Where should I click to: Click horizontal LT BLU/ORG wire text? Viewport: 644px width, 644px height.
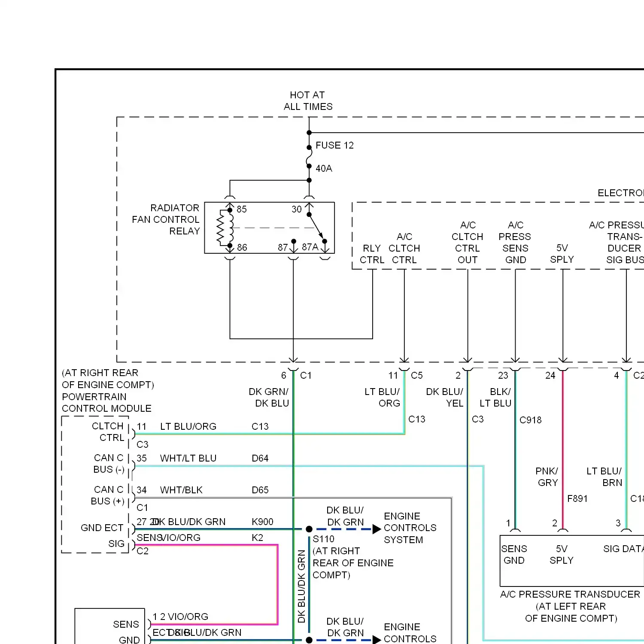[x=188, y=426]
